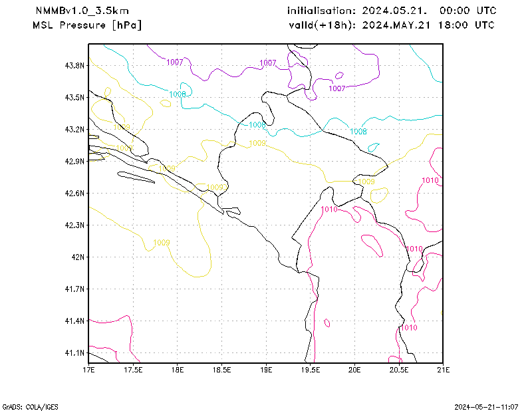Select the 19.5E longitude label

pyautogui.click(x=311, y=370)
